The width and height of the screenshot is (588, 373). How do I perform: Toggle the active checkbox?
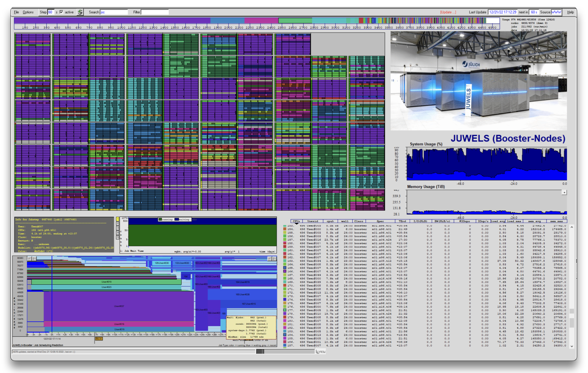[x=61, y=12]
